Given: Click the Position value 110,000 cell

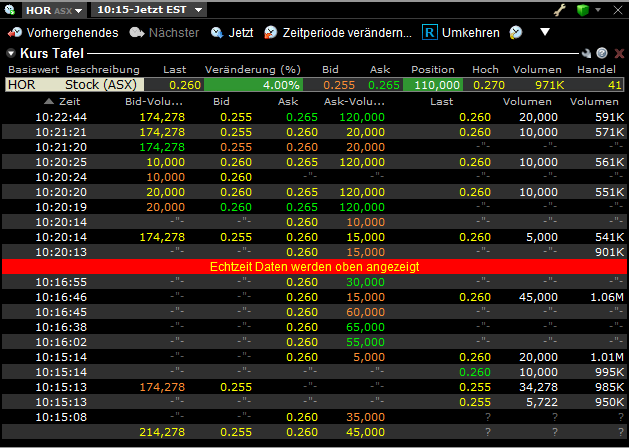Looking at the screenshot, I should 434,85.
